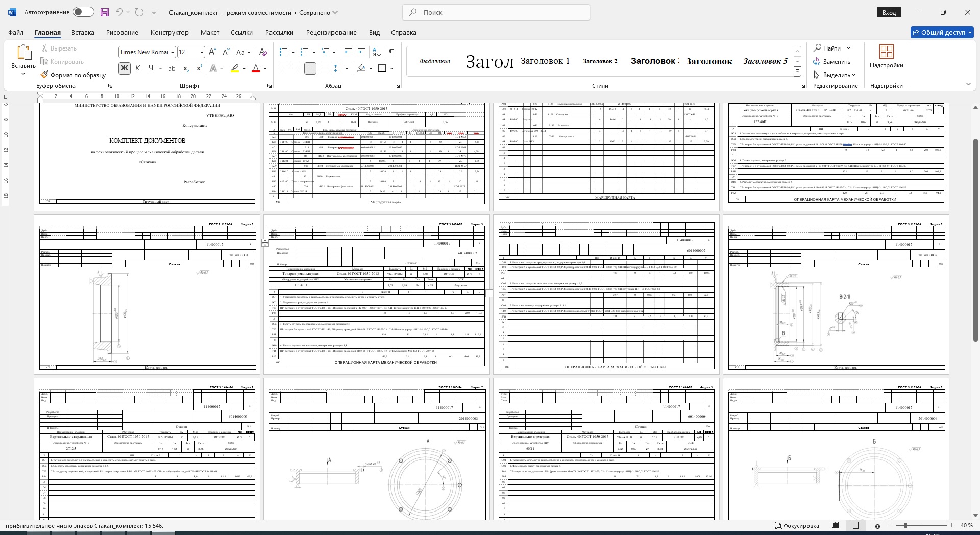This screenshot has width=980, height=535.
Task: Decrease paragraph indent
Action: pos(349,52)
